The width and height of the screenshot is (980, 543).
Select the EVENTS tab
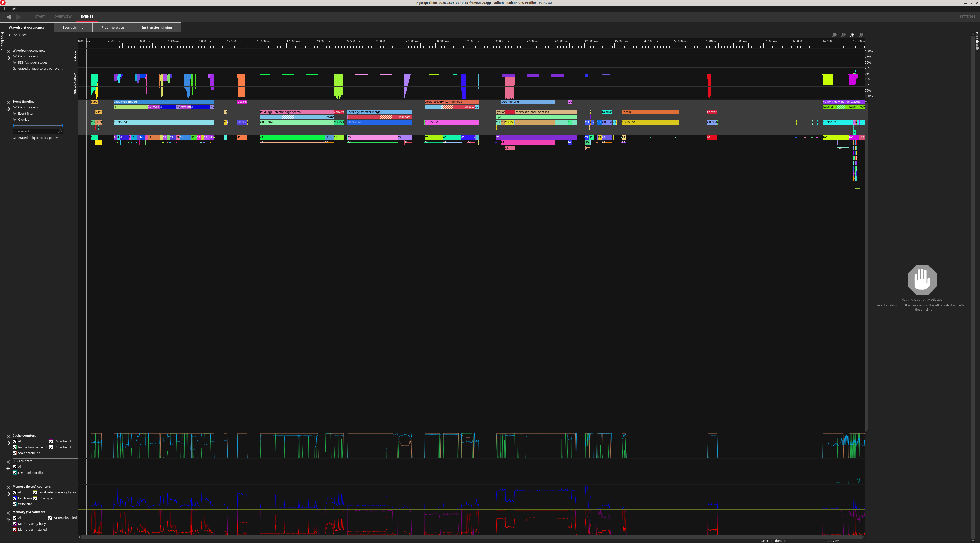(x=87, y=16)
